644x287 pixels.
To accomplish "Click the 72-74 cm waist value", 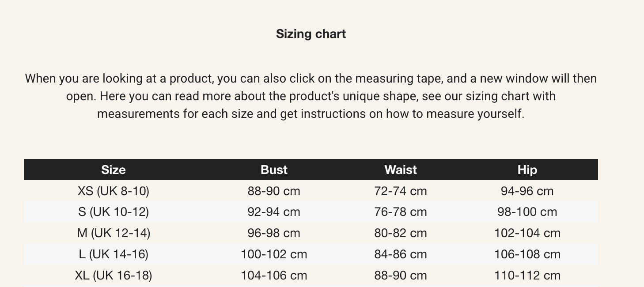I will [x=401, y=191].
